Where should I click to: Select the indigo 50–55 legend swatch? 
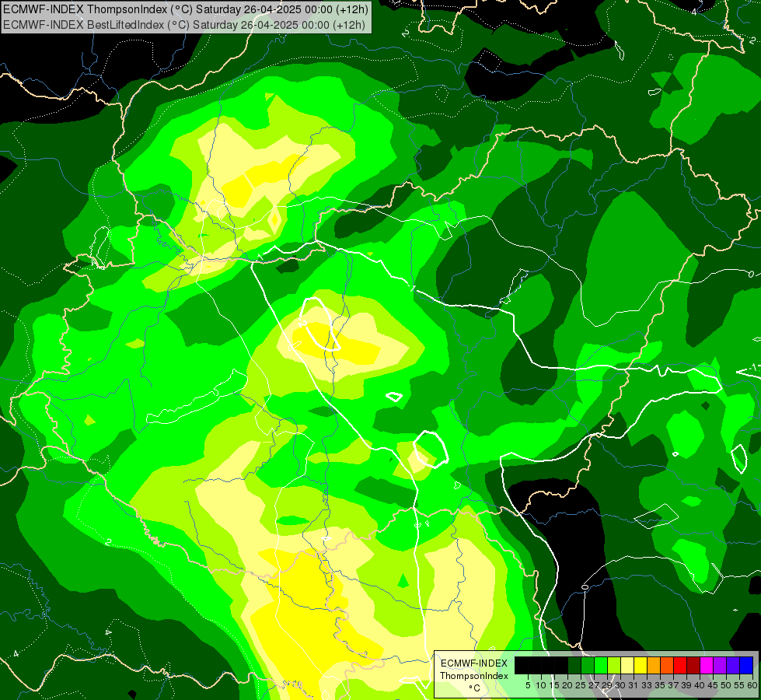tap(733, 665)
